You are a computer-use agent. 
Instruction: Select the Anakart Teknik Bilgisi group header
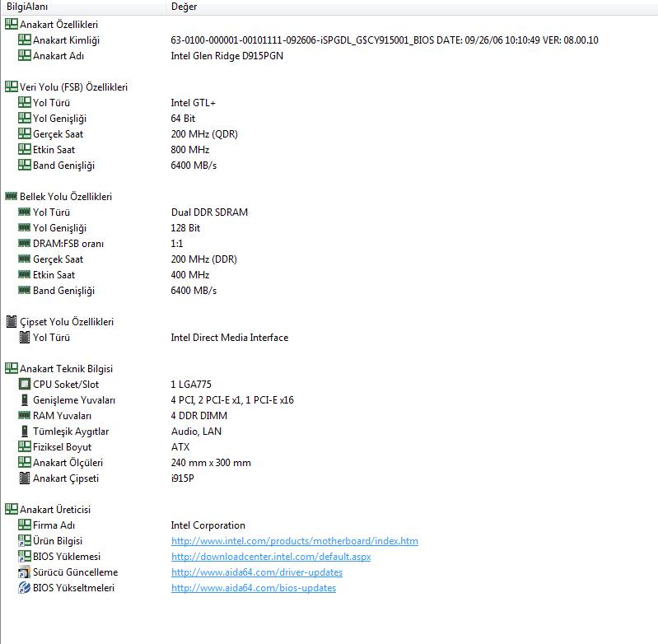[66, 369]
